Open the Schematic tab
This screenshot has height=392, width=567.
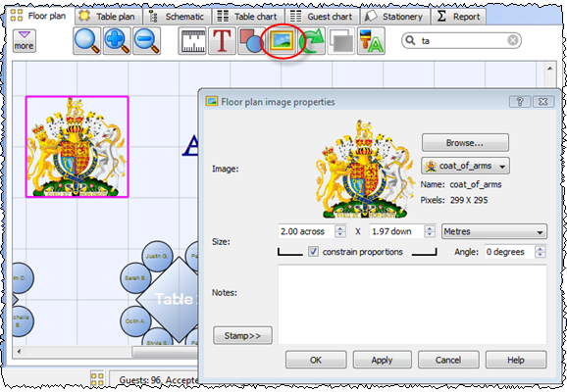point(178,17)
